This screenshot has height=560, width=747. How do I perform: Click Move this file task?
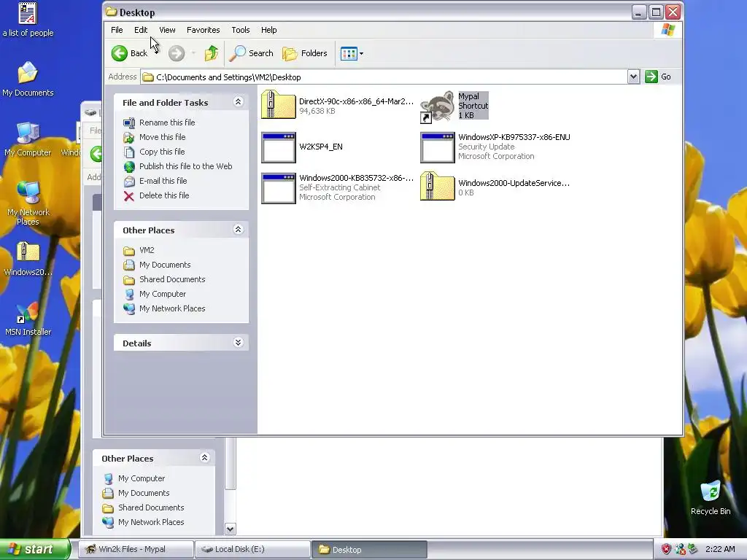pos(162,137)
